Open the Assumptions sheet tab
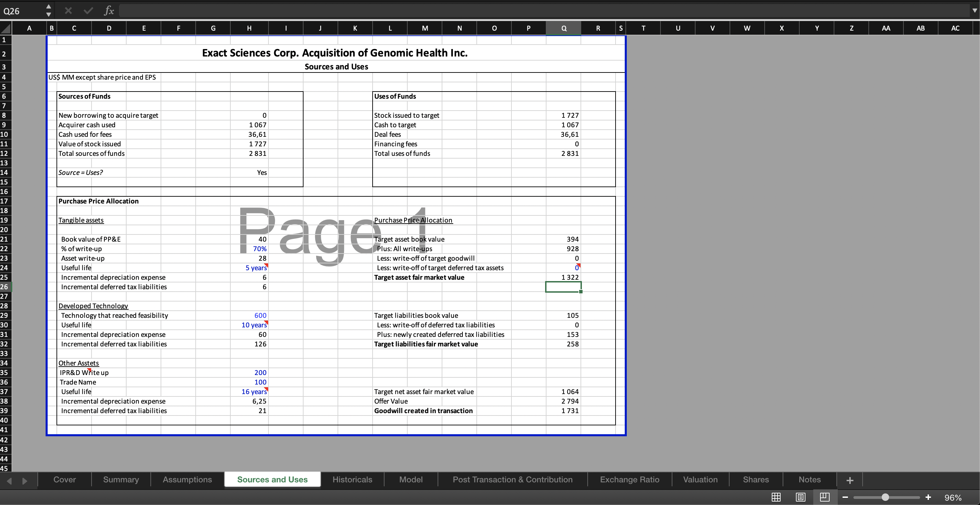980x505 pixels. [x=187, y=479]
